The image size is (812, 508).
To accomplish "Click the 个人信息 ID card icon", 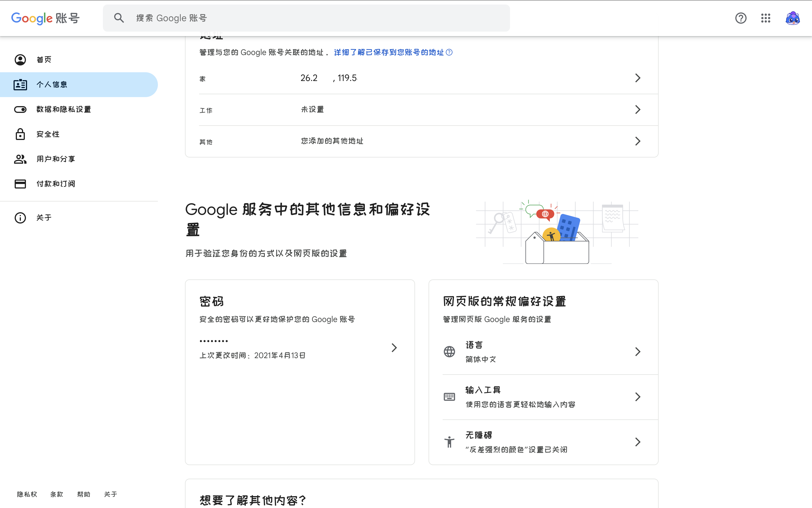I will 20,85.
